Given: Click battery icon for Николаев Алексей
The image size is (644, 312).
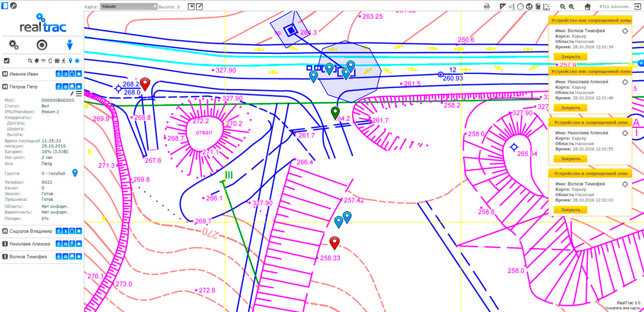Looking at the screenshot, I should pyautogui.click(x=72, y=244).
